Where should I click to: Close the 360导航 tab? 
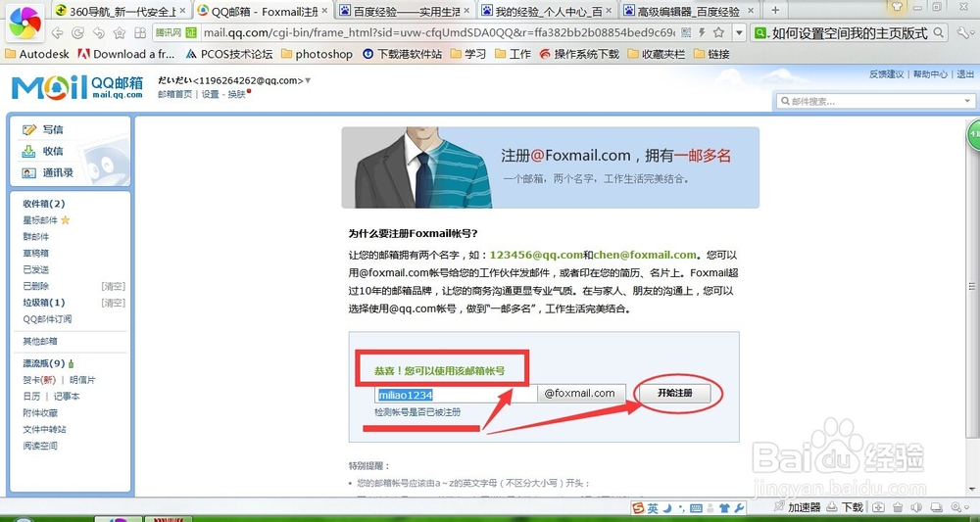pyautogui.click(x=183, y=11)
